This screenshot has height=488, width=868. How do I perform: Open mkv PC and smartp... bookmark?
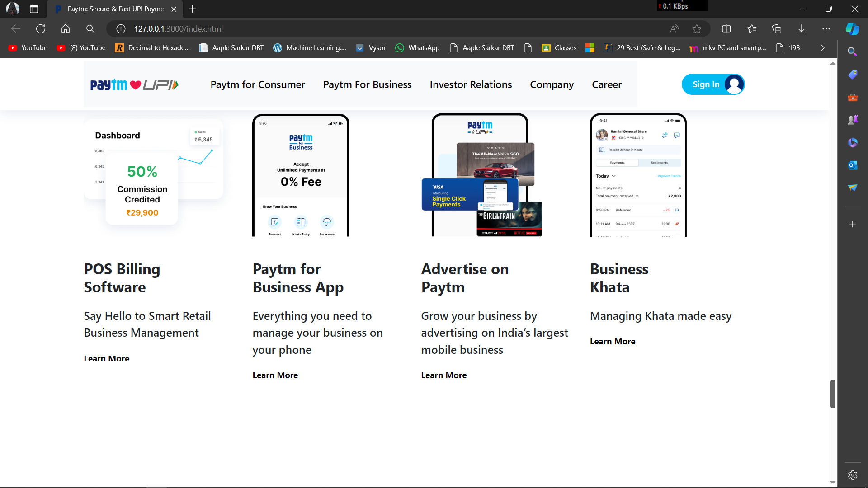coord(728,48)
